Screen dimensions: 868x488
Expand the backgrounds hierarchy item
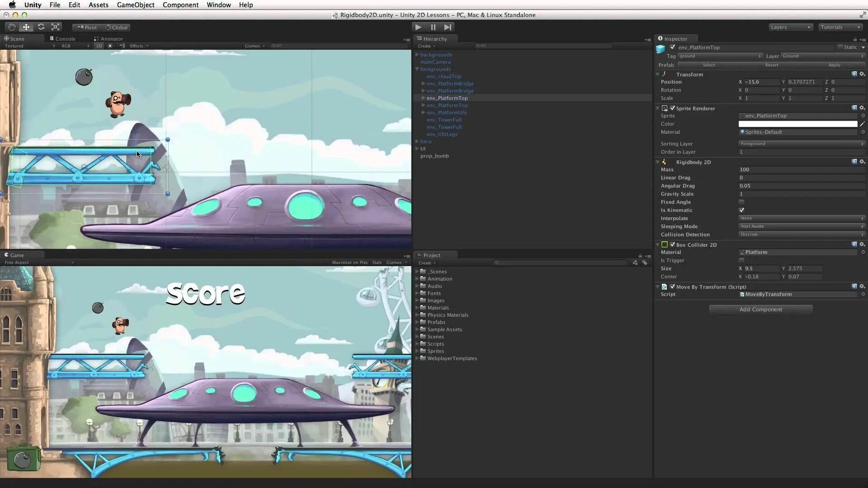(417, 55)
